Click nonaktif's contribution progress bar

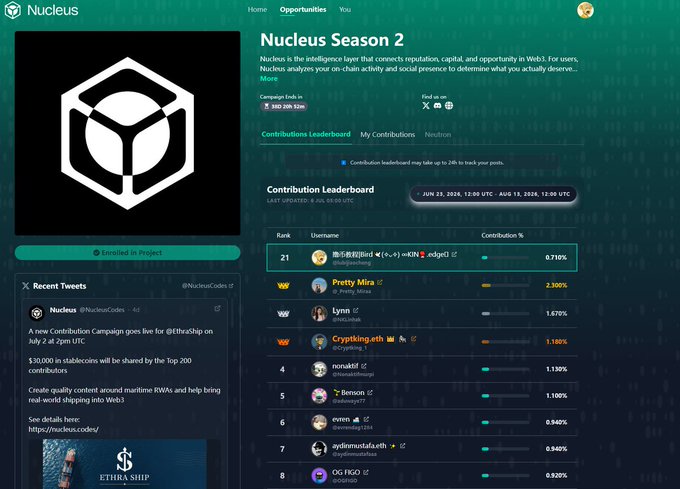(505, 369)
